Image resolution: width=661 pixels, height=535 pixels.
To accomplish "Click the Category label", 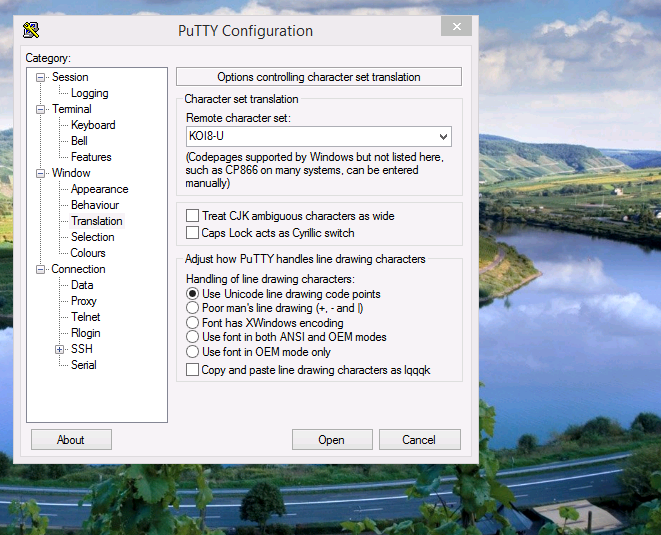I will (x=48, y=58).
